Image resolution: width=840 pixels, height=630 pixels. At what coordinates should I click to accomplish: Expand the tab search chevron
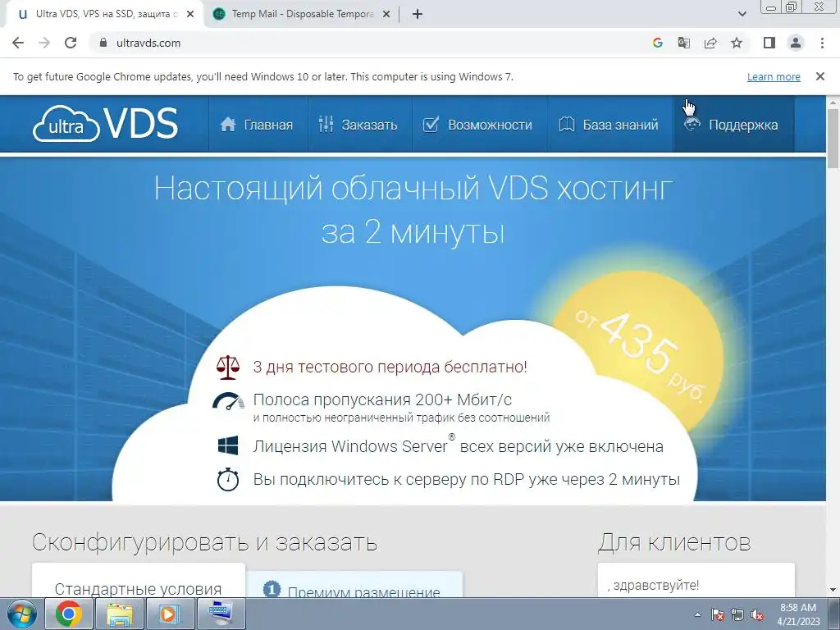tap(742, 14)
